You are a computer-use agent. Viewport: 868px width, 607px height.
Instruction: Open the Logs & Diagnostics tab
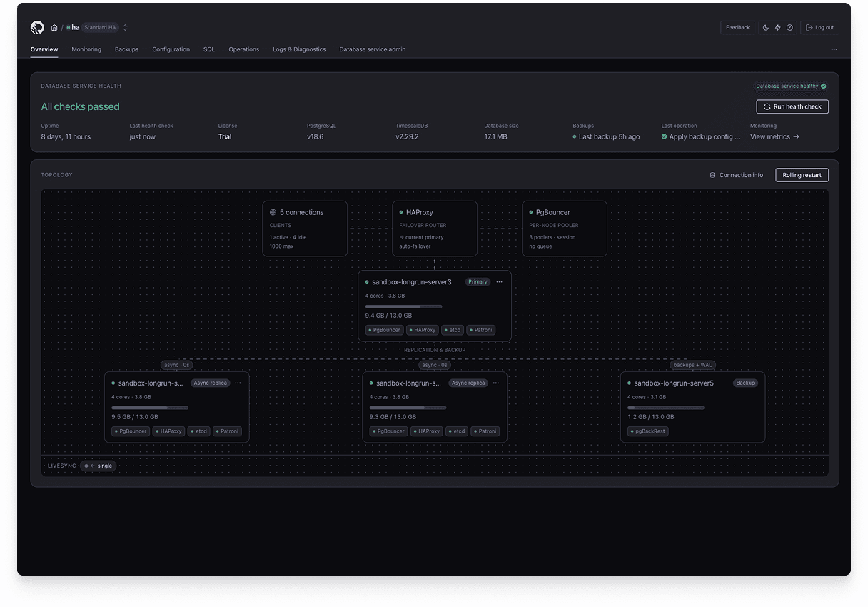[x=299, y=49]
